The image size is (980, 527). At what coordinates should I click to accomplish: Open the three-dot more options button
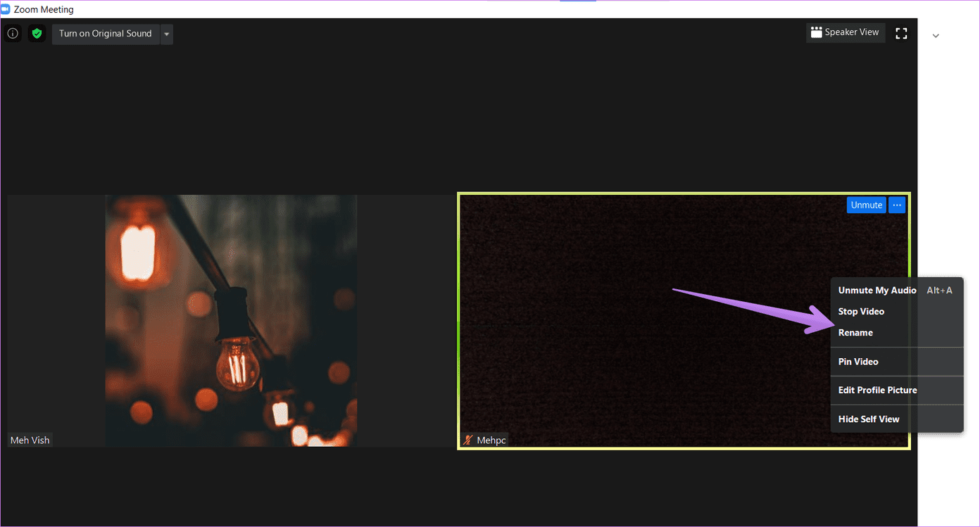[897, 205]
